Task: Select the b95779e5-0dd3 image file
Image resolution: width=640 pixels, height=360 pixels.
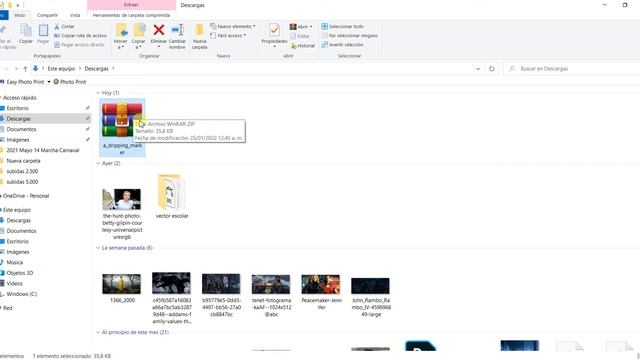Action: point(221,295)
